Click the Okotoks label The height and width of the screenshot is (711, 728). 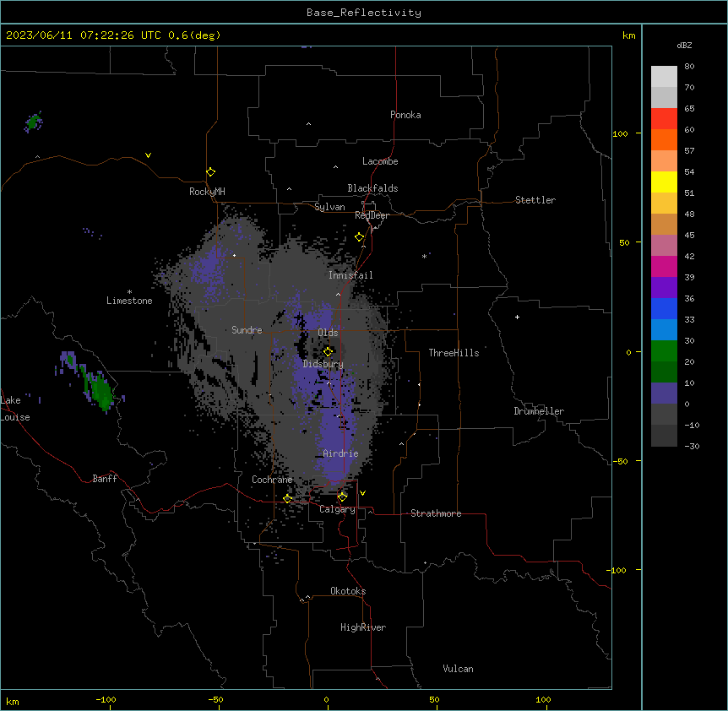pyautogui.click(x=348, y=591)
